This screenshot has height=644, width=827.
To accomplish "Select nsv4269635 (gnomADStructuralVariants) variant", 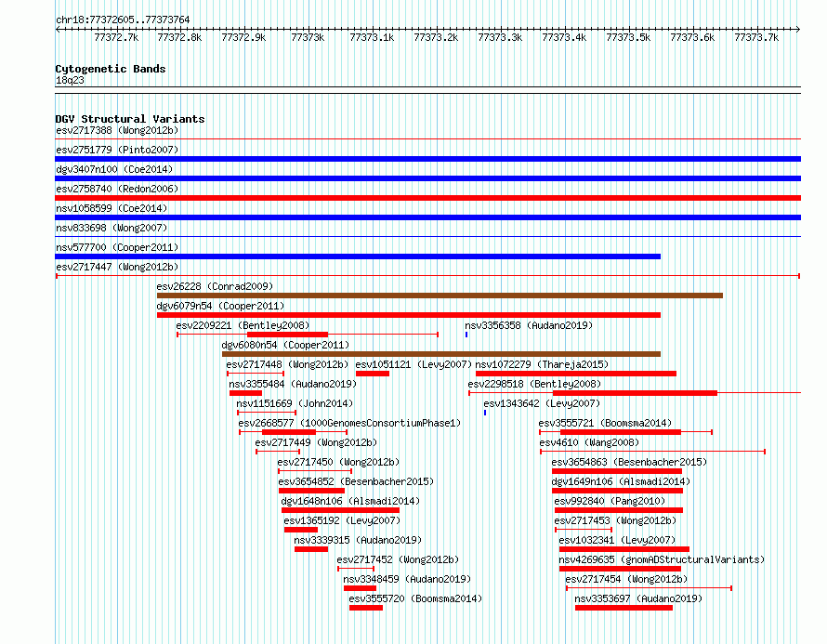I will pyautogui.click(x=662, y=559).
